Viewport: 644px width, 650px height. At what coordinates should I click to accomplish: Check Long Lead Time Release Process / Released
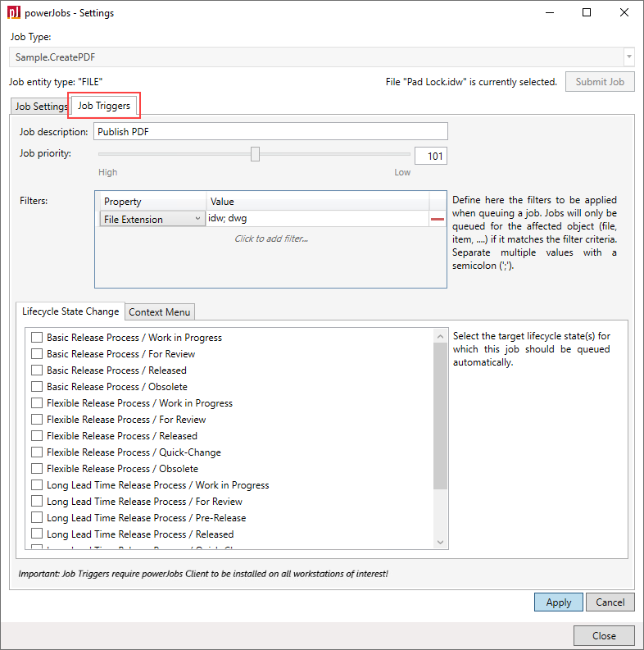pyautogui.click(x=37, y=534)
